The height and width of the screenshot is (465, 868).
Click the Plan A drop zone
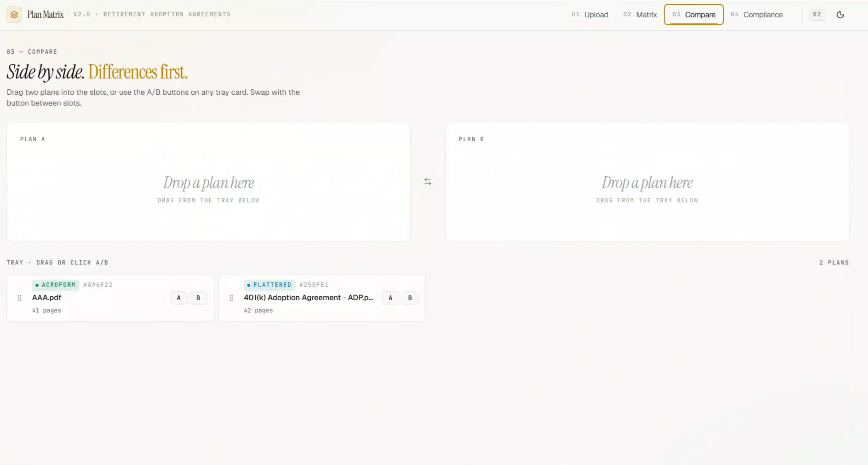pyautogui.click(x=209, y=182)
